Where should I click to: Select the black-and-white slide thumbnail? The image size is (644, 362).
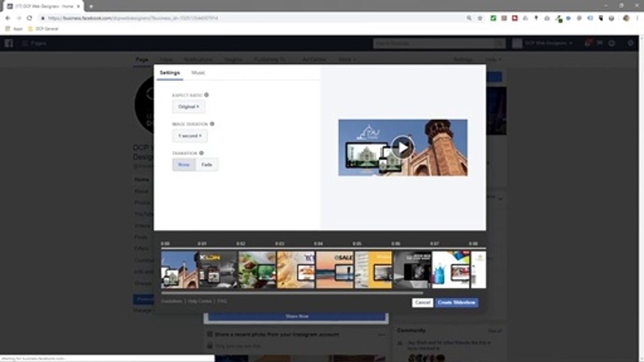pyautogui.click(x=412, y=269)
